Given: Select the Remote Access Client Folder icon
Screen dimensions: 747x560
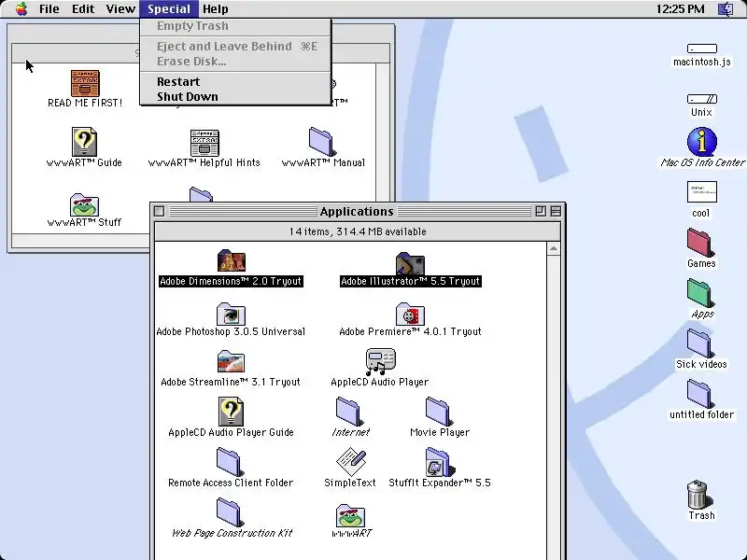Looking at the screenshot, I should pos(230,462).
